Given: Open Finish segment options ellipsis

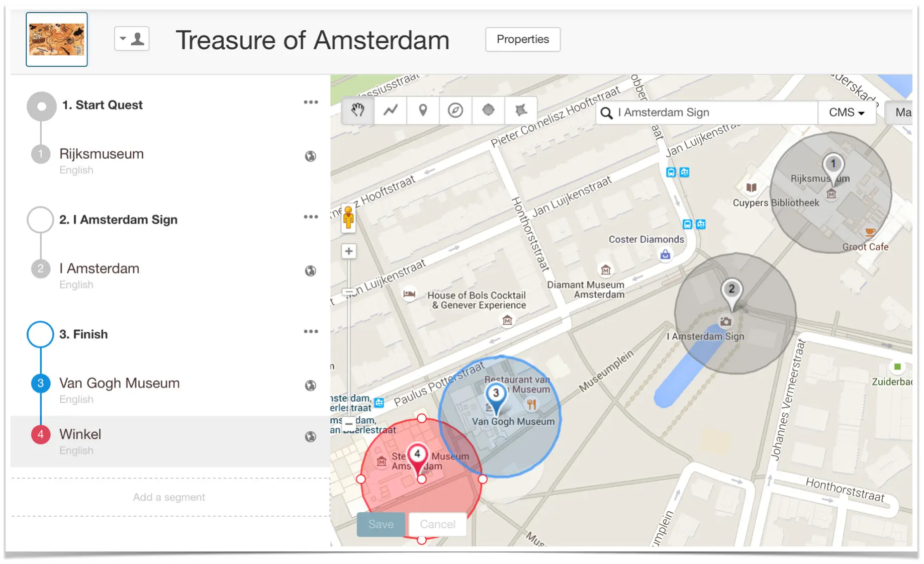Looking at the screenshot, I should click(311, 331).
